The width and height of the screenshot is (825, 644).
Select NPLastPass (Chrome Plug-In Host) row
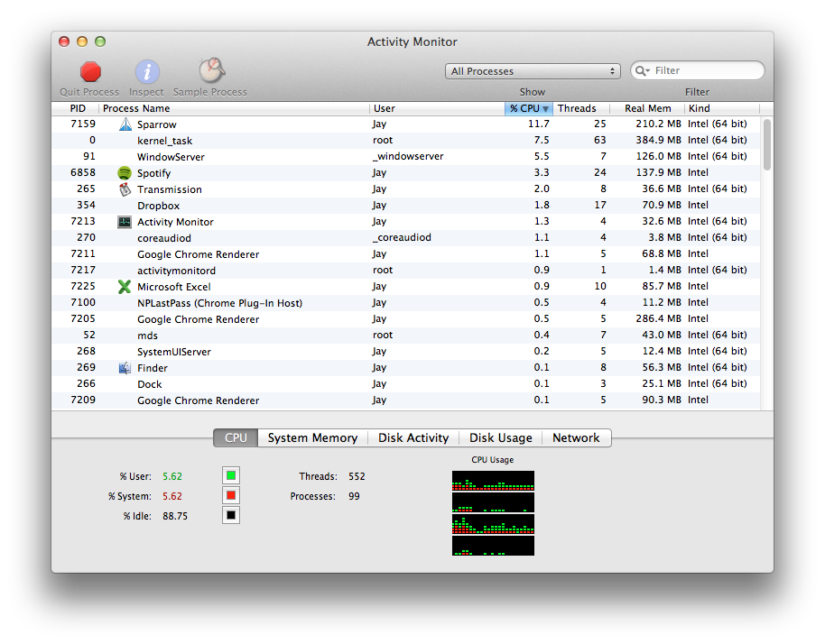[406, 303]
